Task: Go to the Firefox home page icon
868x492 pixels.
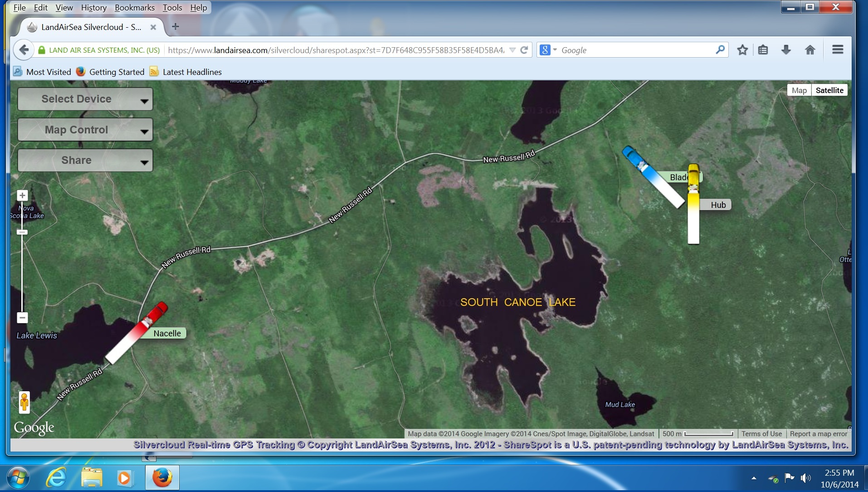Action: pos(810,50)
